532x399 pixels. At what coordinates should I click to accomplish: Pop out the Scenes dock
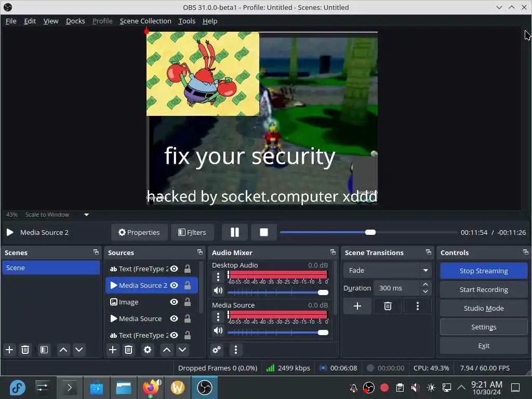click(96, 252)
